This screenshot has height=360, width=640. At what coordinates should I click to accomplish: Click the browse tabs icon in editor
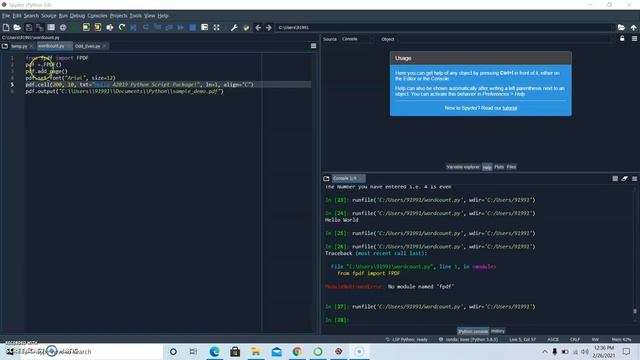[x=5, y=46]
